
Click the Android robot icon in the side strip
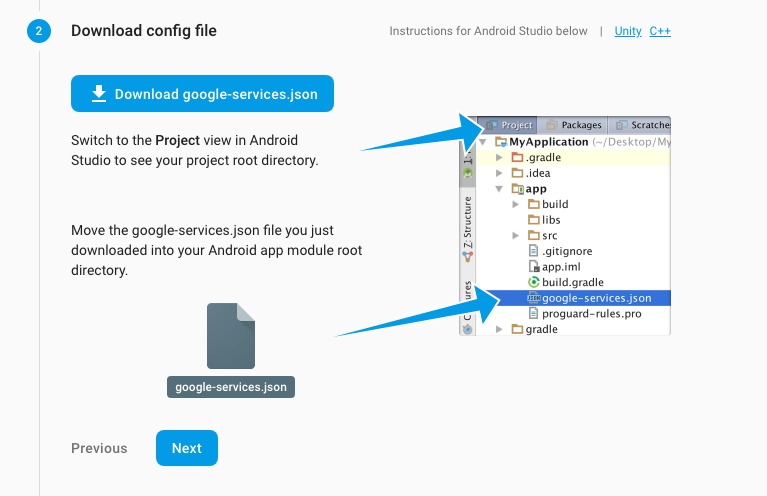pos(468,173)
